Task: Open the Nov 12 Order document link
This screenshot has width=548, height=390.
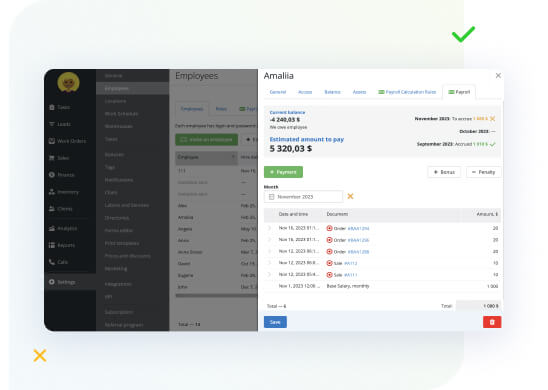Action: 358,252
